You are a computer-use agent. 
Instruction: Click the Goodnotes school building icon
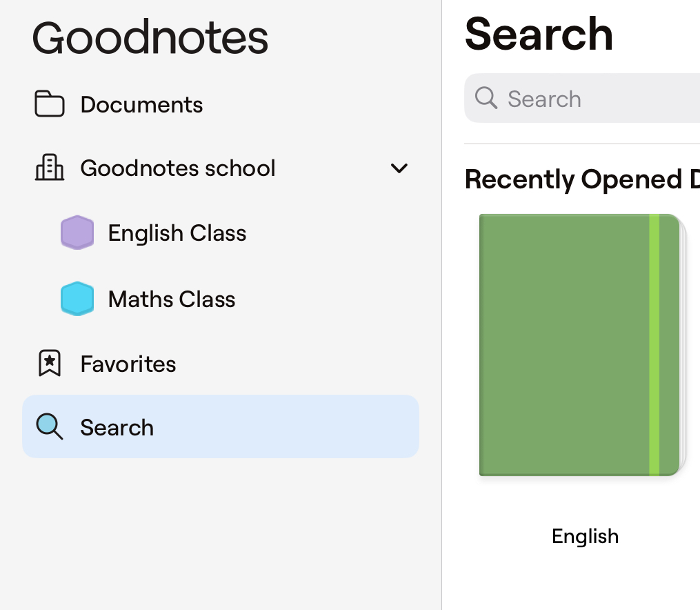(x=49, y=168)
